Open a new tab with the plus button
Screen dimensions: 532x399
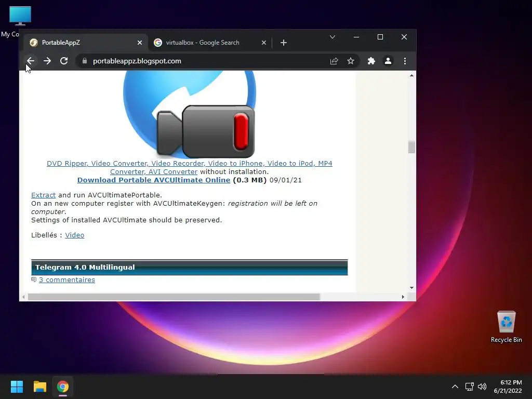(x=284, y=43)
